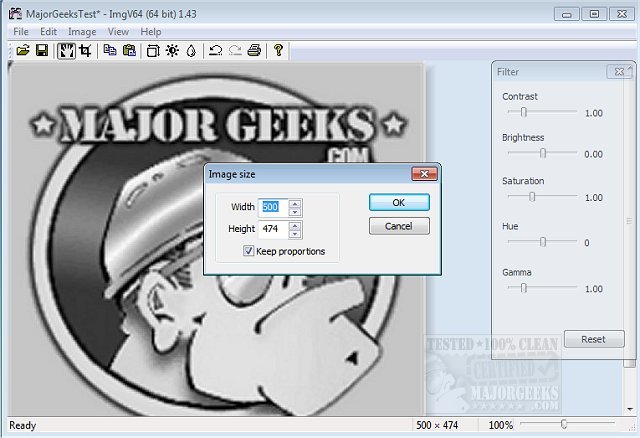Click the Width spinner down arrow
The width and height of the screenshot is (640, 438).
pyautogui.click(x=295, y=212)
